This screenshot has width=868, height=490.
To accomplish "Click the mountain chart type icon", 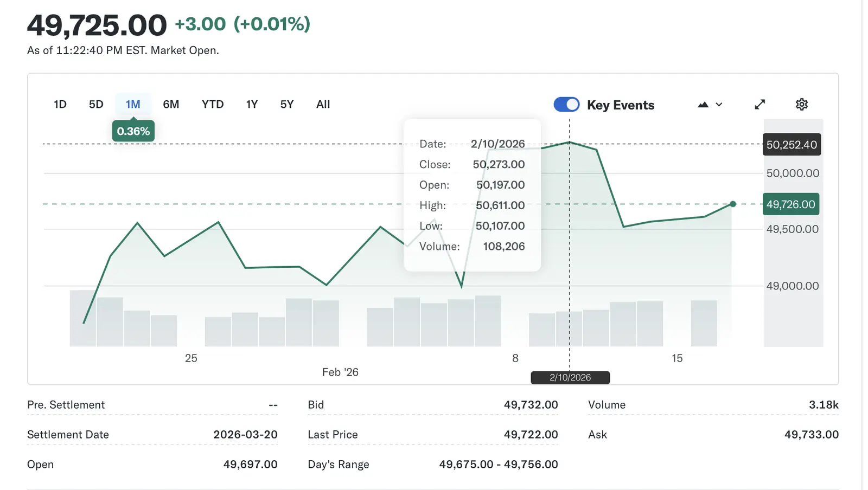I will 703,105.
